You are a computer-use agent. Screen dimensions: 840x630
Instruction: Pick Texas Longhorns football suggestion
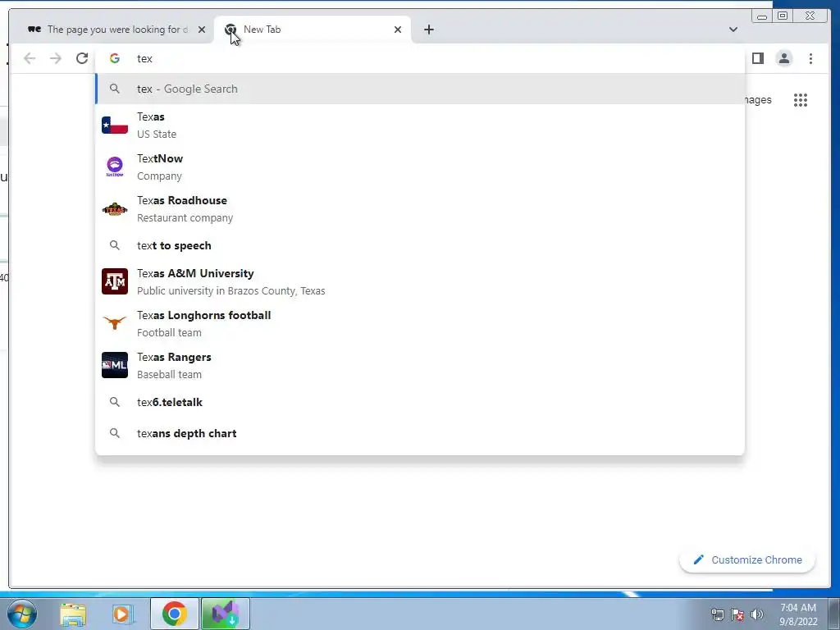coord(420,323)
